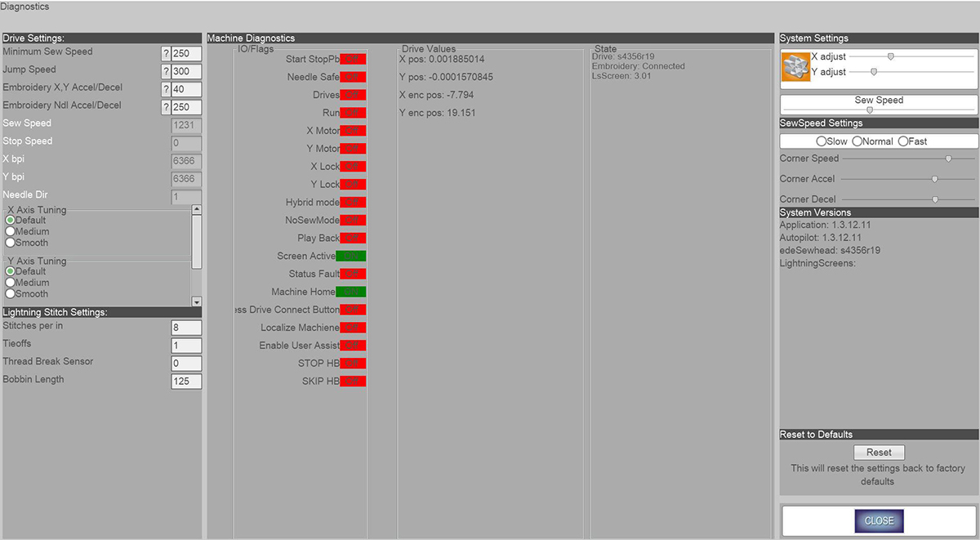Click the Stitches per in input field

(185, 328)
